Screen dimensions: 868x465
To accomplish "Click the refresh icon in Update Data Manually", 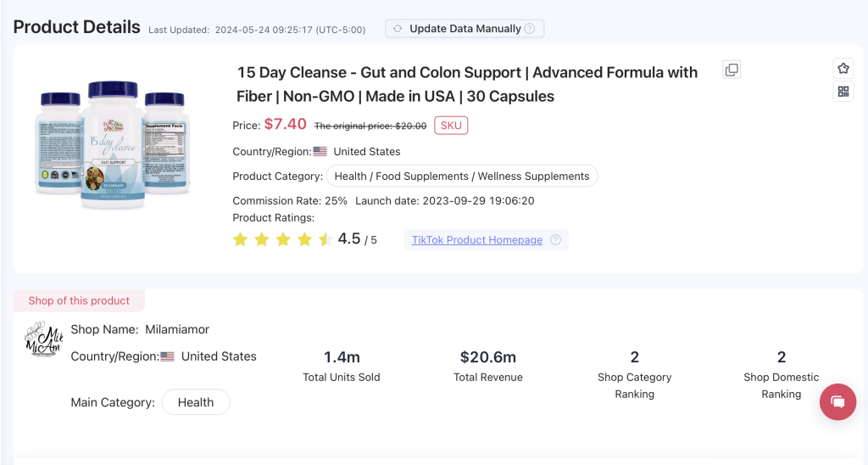I will tap(398, 29).
